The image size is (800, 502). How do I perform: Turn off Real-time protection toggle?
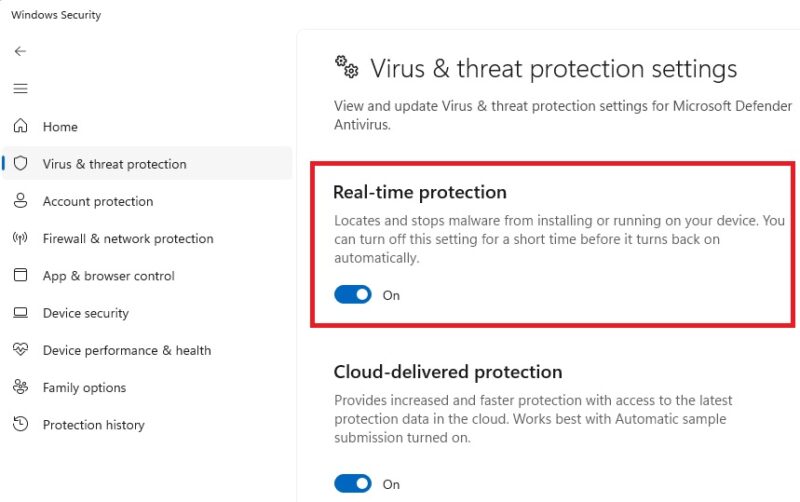pyautogui.click(x=353, y=294)
